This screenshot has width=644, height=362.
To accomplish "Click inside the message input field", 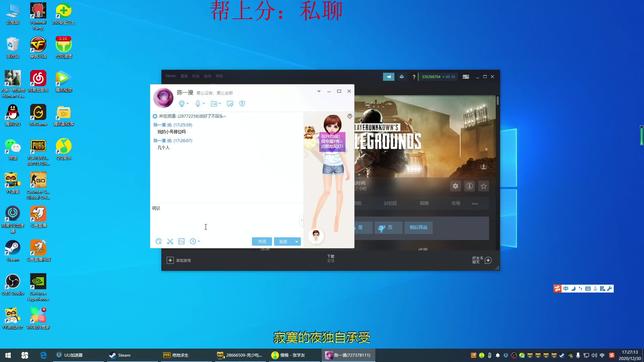I will tap(227, 220).
